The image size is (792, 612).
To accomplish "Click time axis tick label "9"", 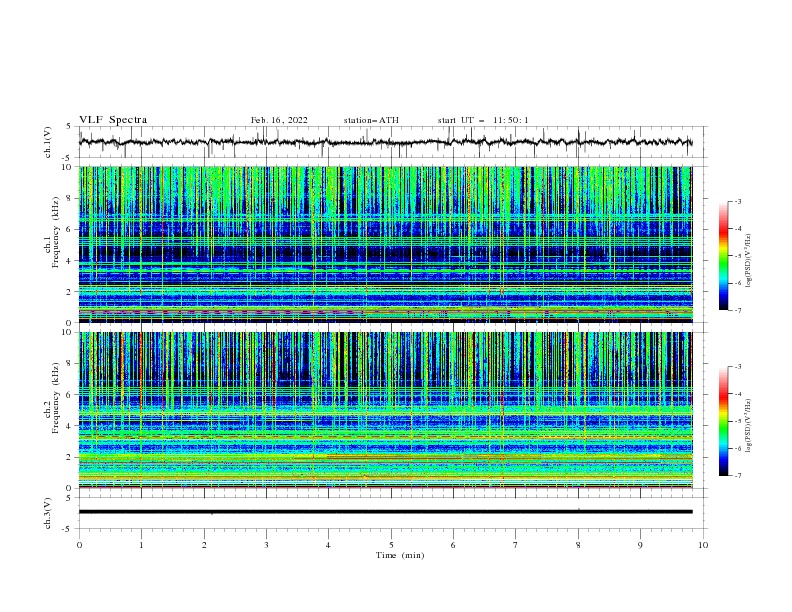I will [x=640, y=545].
